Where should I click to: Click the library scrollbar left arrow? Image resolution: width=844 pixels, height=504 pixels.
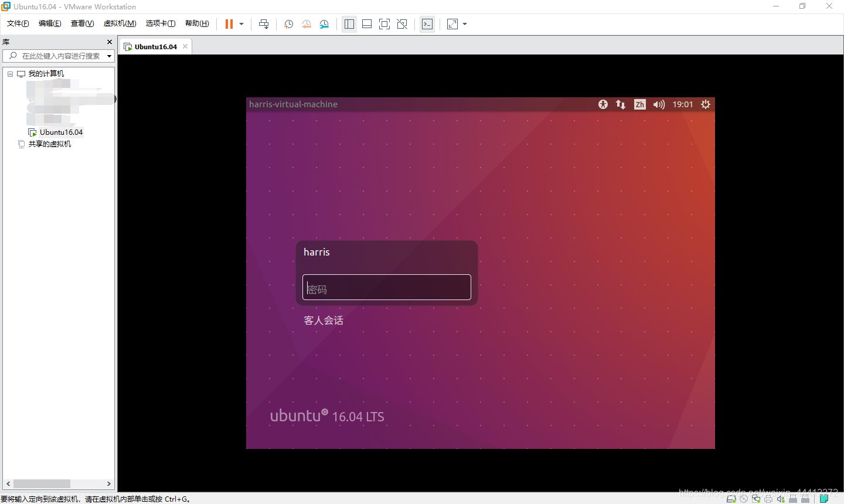tap(8, 483)
